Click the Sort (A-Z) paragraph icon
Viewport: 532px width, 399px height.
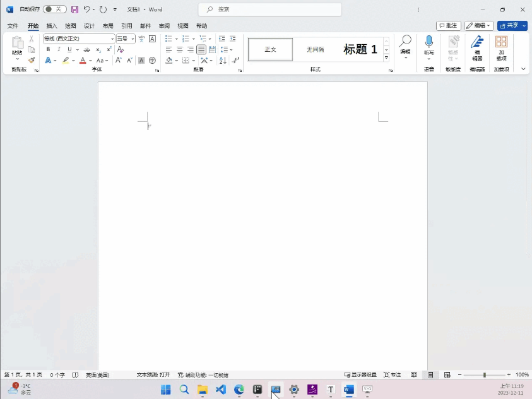(x=223, y=61)
